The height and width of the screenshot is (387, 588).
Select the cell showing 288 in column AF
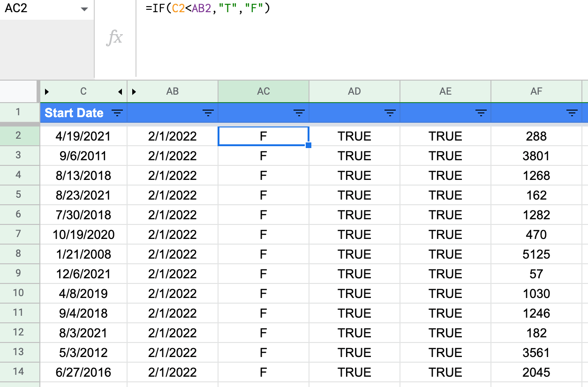point(537,136)
